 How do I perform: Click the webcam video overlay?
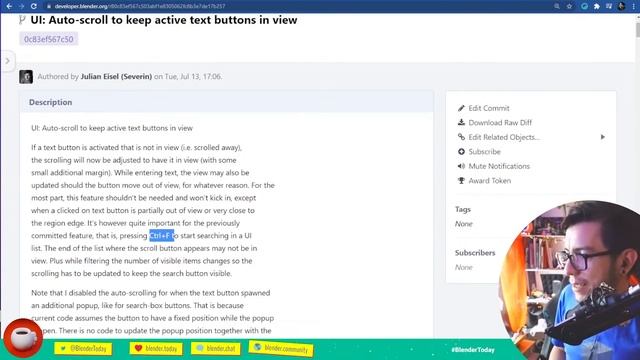click(x=569, y=280)
